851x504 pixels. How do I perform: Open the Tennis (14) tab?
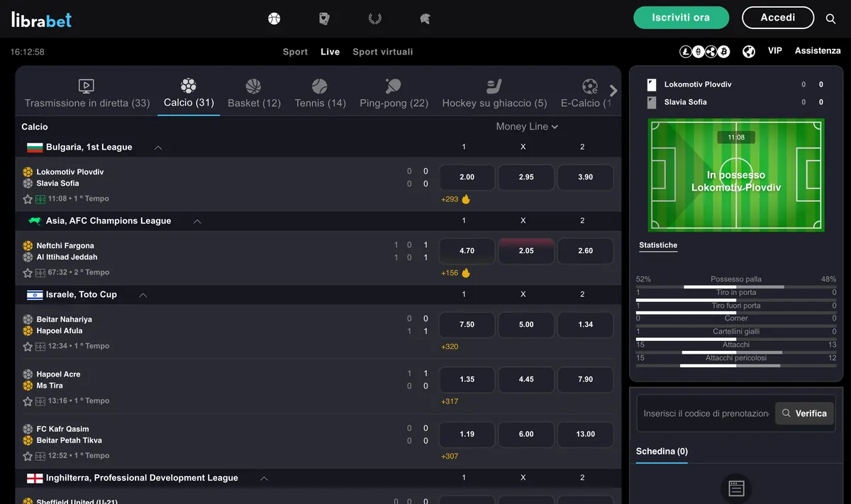coord(320,94)
